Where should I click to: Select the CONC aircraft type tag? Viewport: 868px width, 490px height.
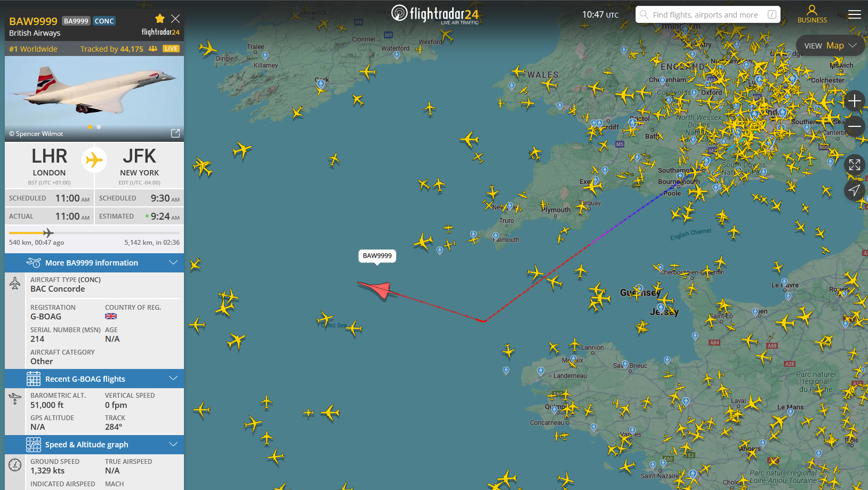point(105,21)
